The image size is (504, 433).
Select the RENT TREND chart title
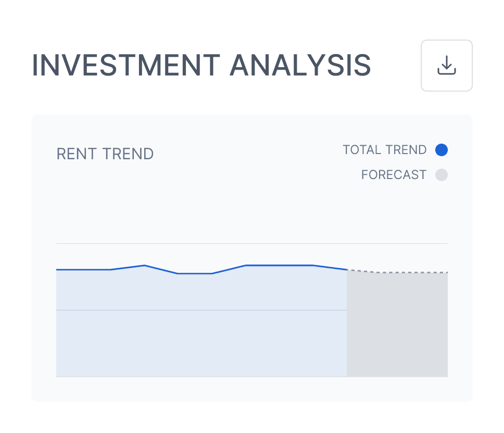105,154
